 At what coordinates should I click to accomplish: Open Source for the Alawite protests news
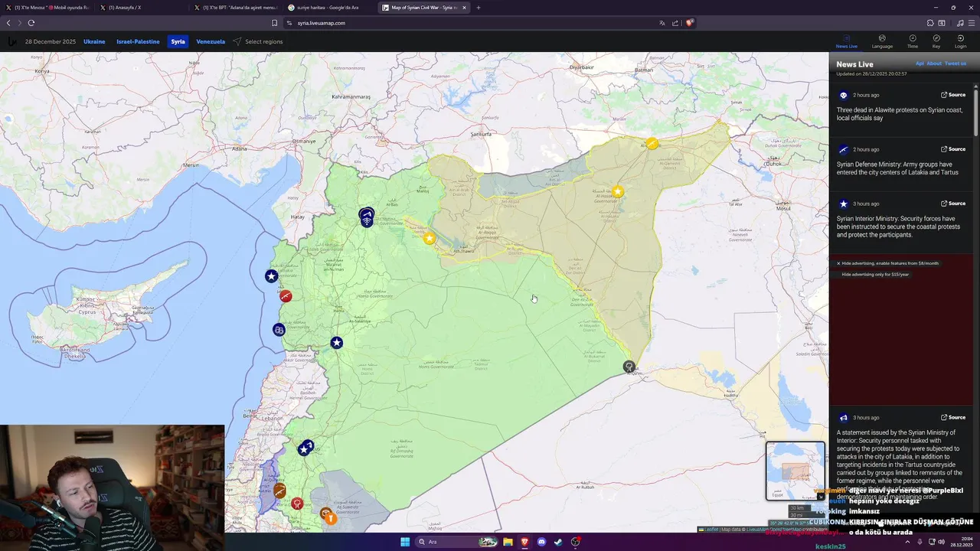coord(953,95)
